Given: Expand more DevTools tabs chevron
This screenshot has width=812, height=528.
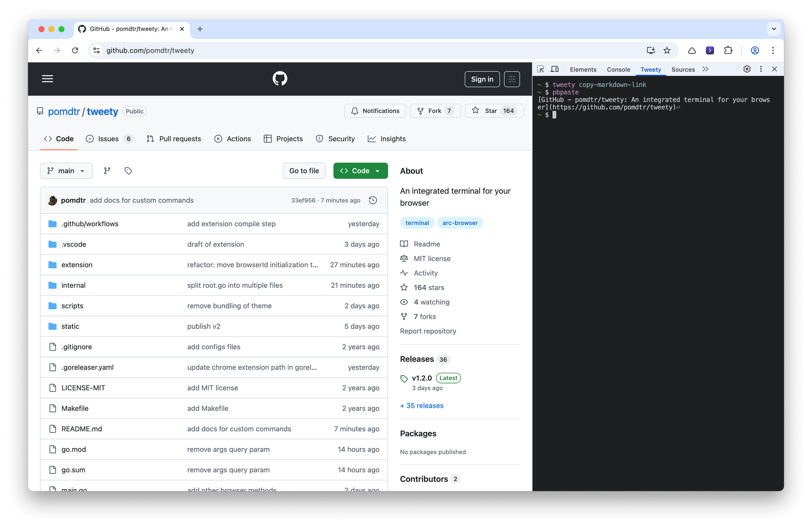Looking at the screenshot, I should [705, 69].
